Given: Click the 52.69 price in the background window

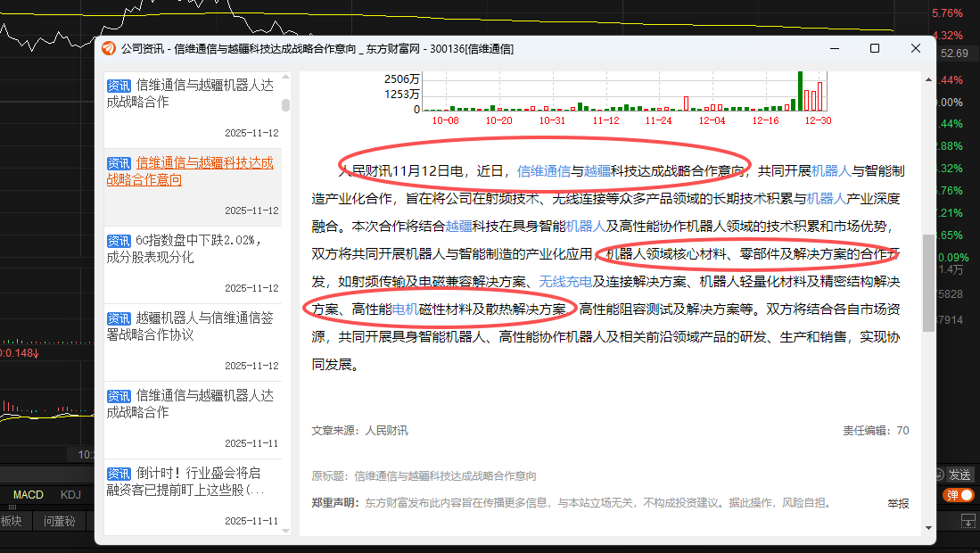Looking at the screenshot, I should point(954,54).
